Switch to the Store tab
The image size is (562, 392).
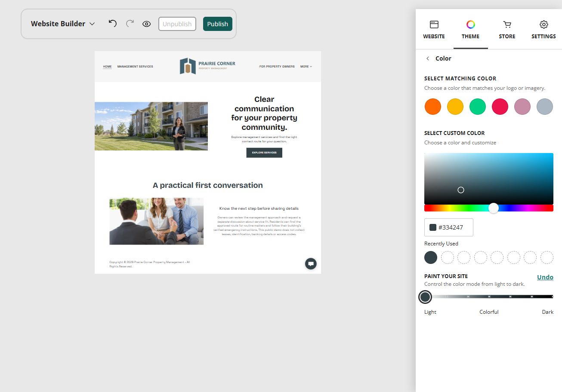507,30
